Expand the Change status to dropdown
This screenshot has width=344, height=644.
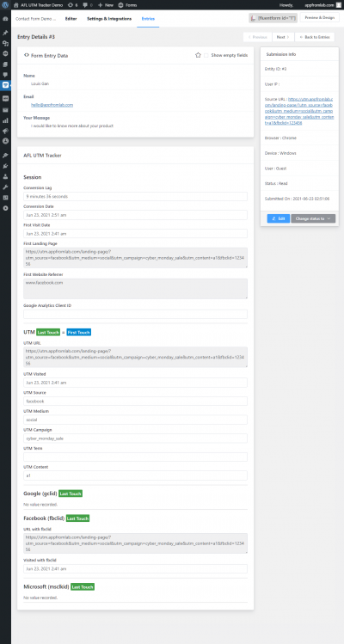(x=313, y=218)
